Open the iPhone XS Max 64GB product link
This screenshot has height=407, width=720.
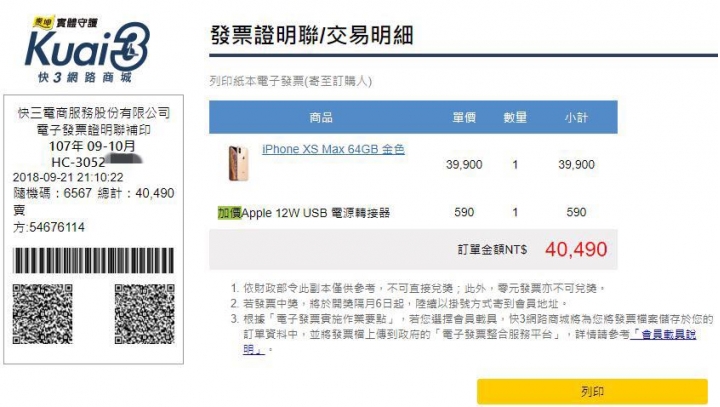click(x=333, y=149)
